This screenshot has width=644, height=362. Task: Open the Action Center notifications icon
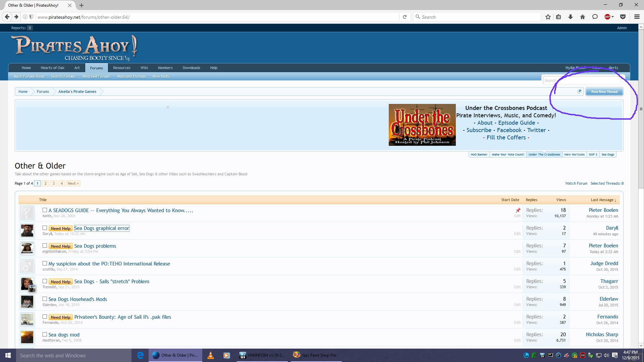coord(615,355)
